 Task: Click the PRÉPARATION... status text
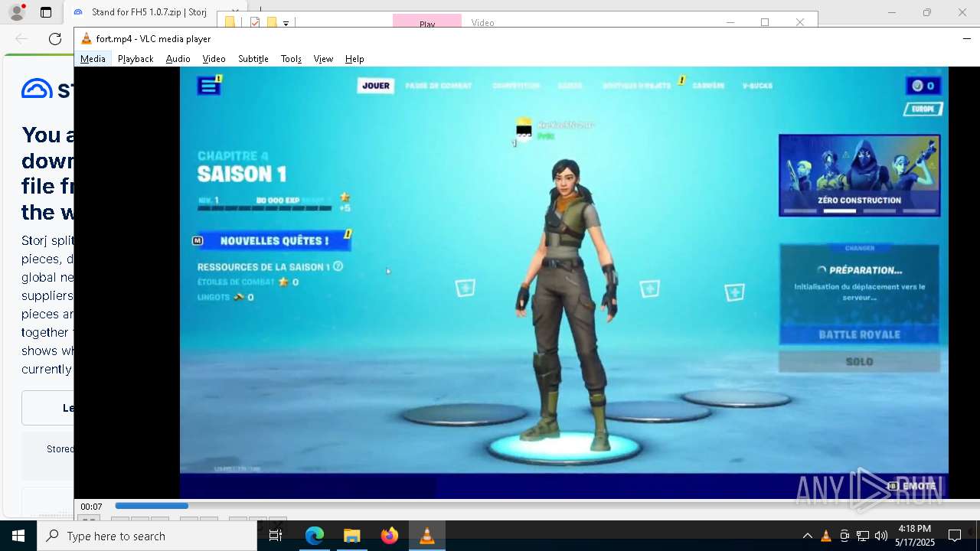(x=865, y=270)
